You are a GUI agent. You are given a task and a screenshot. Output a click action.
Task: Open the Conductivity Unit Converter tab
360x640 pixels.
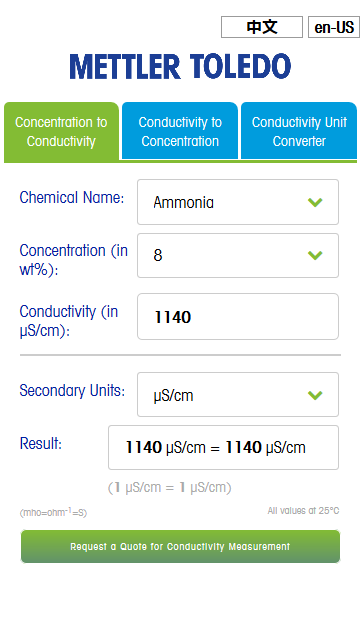tap(299, 131)
